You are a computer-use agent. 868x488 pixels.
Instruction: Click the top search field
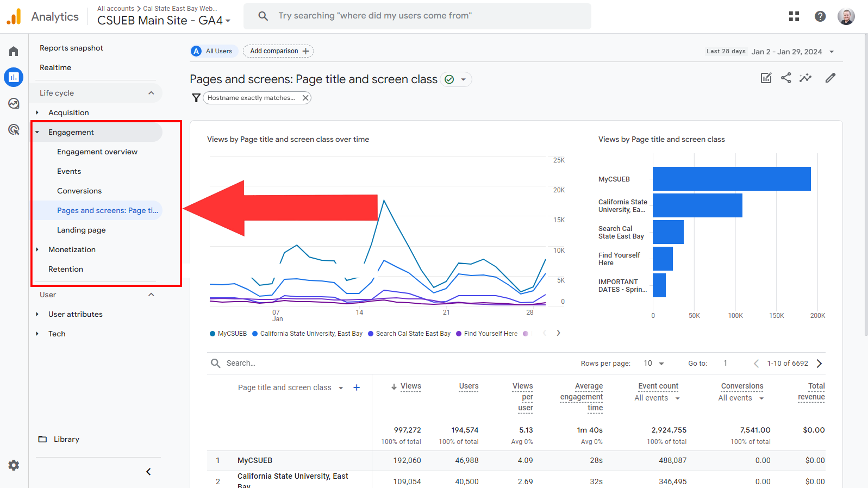417,16
